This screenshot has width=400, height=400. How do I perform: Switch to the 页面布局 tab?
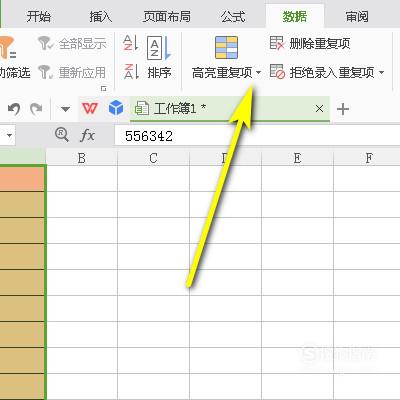point(167,16)
